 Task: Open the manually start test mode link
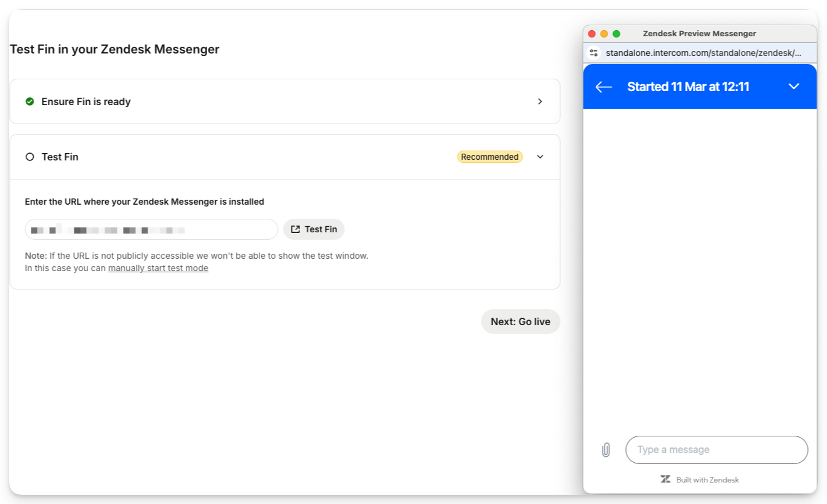(158, 268)
